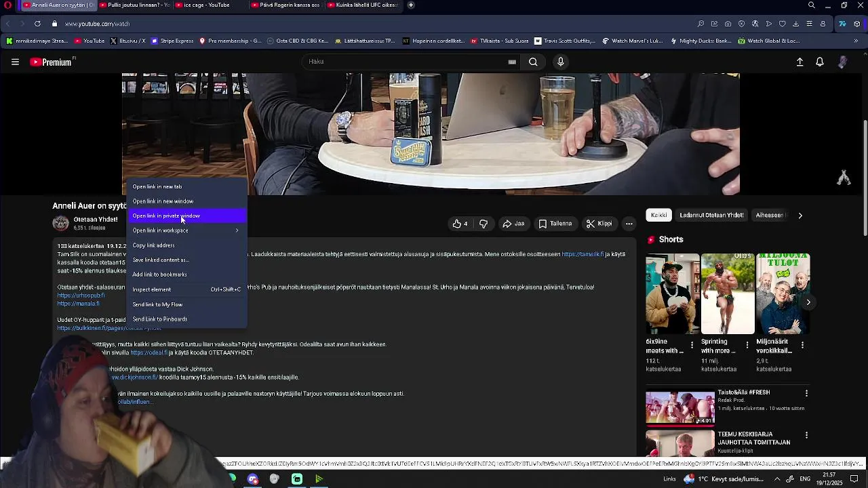Viewport: 868px width, 488px height.
Task: Choose Save linked content as
Action: [x=186, y=260]
